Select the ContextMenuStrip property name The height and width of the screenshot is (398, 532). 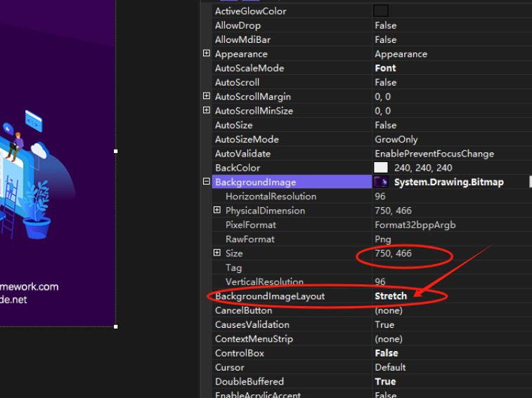point(254,338)
